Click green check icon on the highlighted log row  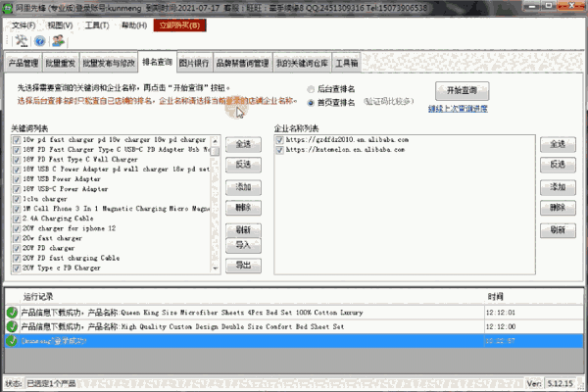pos(12,340)
